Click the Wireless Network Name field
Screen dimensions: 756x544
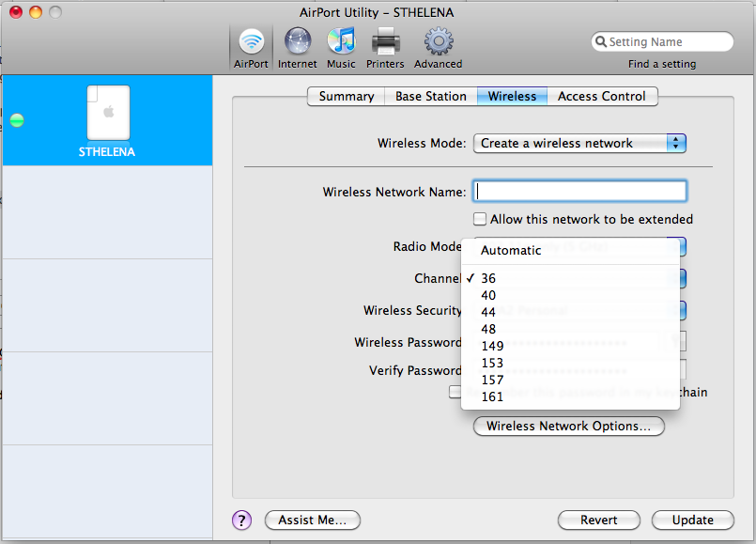[579, 192]
